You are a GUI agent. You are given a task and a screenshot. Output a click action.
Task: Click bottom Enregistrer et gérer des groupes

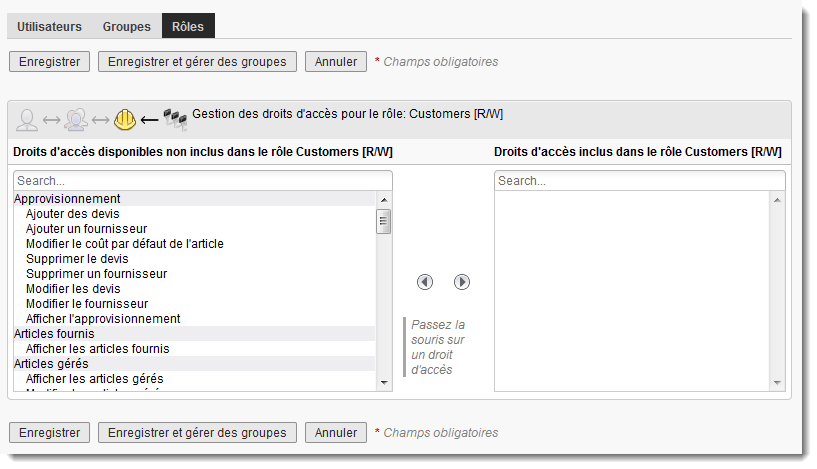(x=197, y=433)
